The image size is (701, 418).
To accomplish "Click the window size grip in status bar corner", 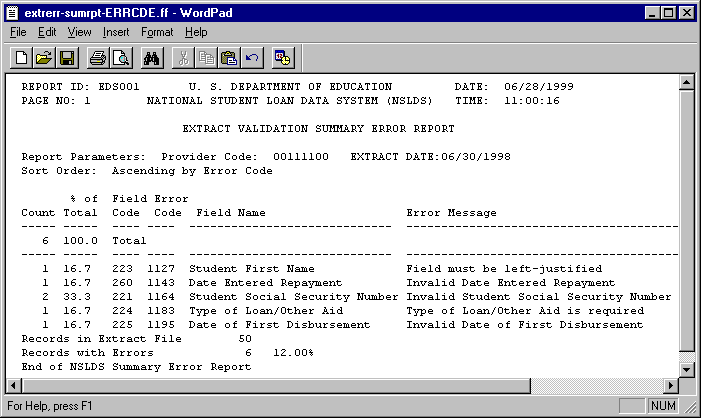I will click(690, 406).
